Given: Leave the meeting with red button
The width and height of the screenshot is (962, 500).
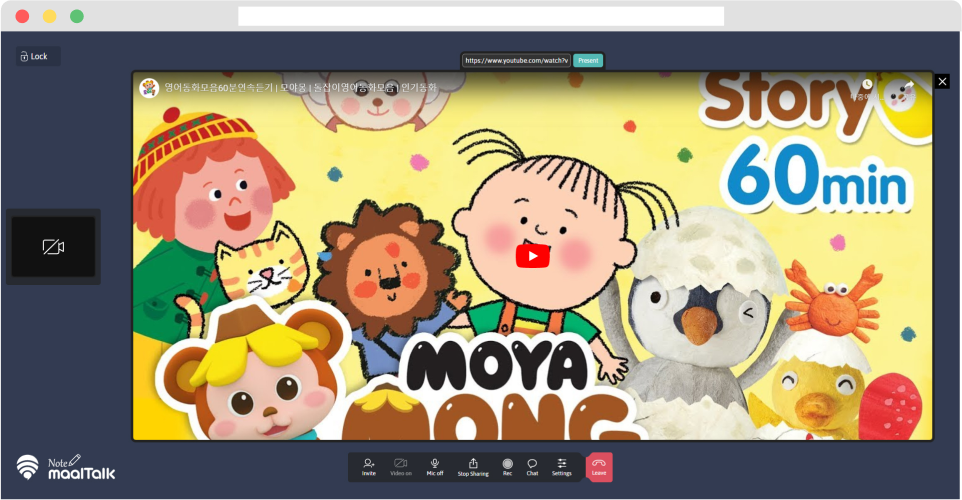Looking at the screenshot, I should pos(599,466).
